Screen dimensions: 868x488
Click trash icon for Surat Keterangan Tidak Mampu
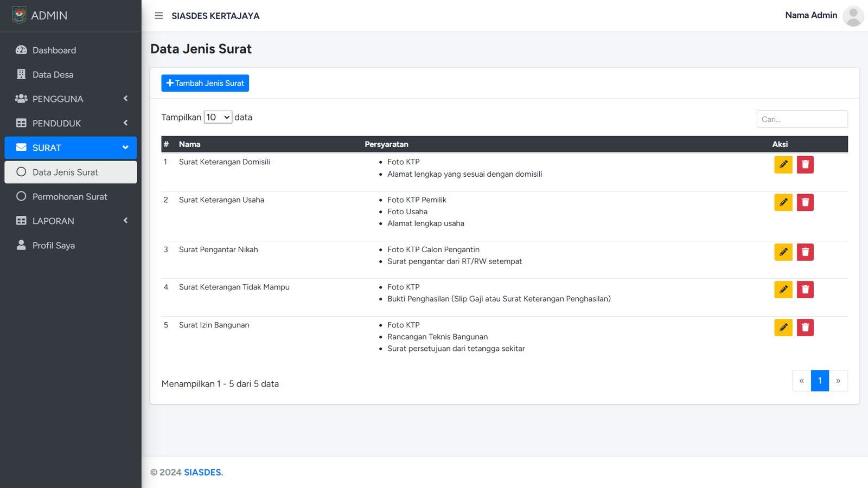pos(805,290)
